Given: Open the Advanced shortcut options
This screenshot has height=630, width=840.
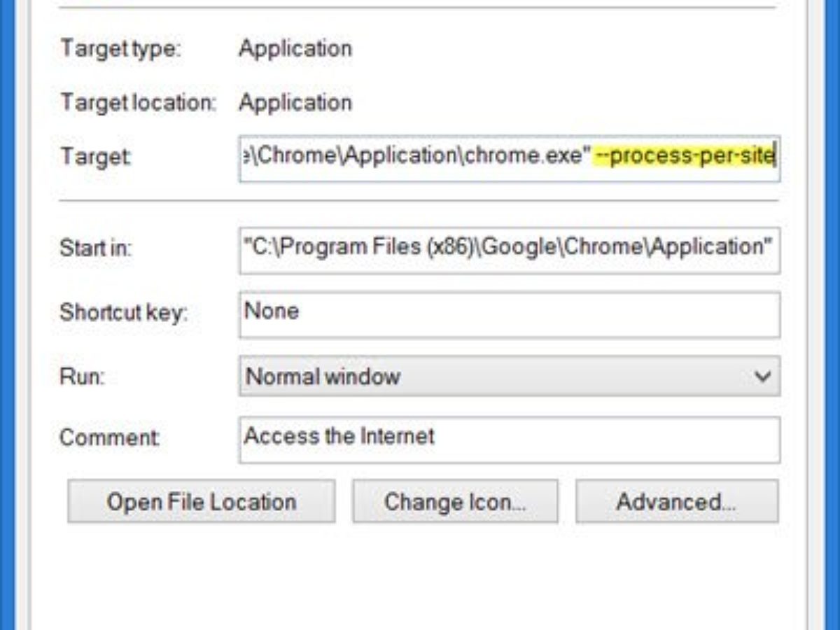Looking at the screenshot, I should pos(676,501).
